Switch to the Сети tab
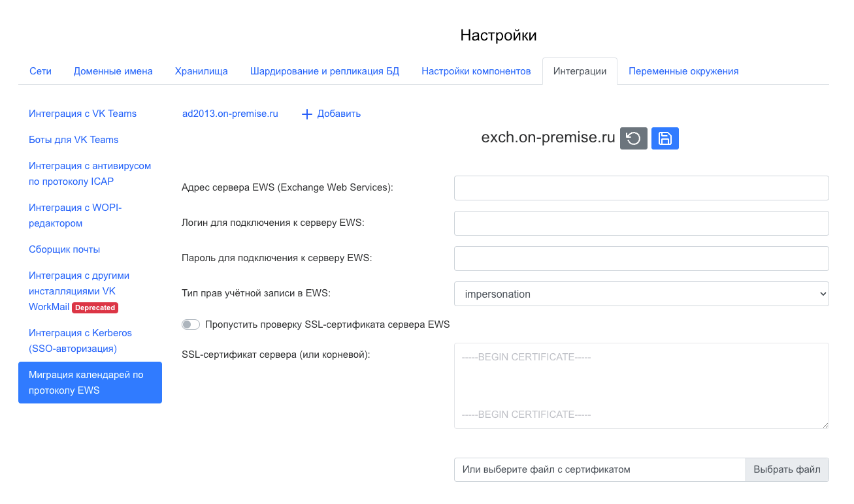The image size is (854, 504). pyautogui.click(x=41, y=71)
